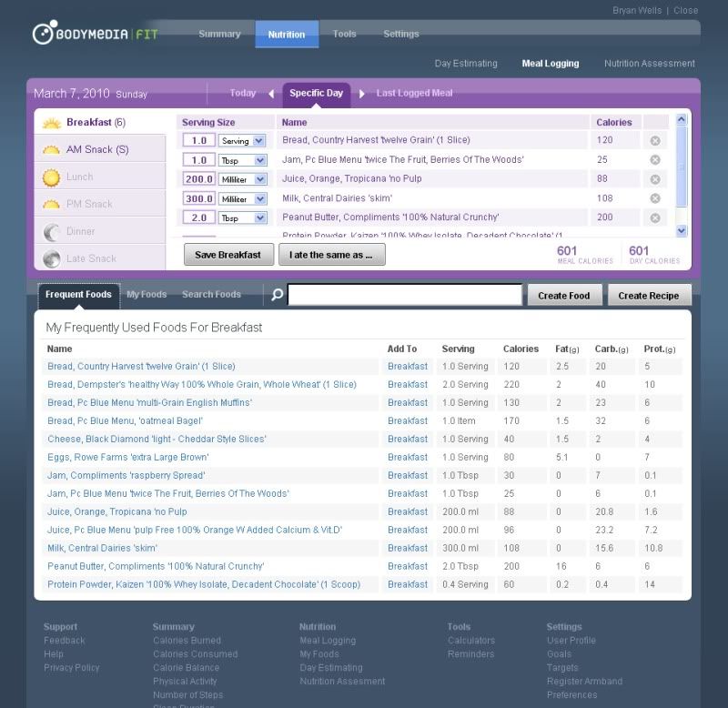Screen dimensions: 728x708
Task: Select the Late Snack moon icon
Action: (52, 259)
